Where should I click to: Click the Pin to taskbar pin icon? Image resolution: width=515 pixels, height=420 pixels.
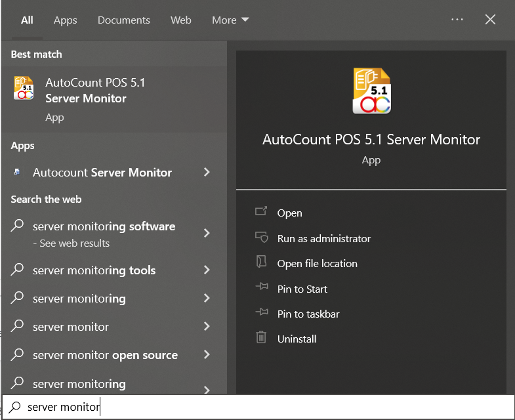[261, 313]
